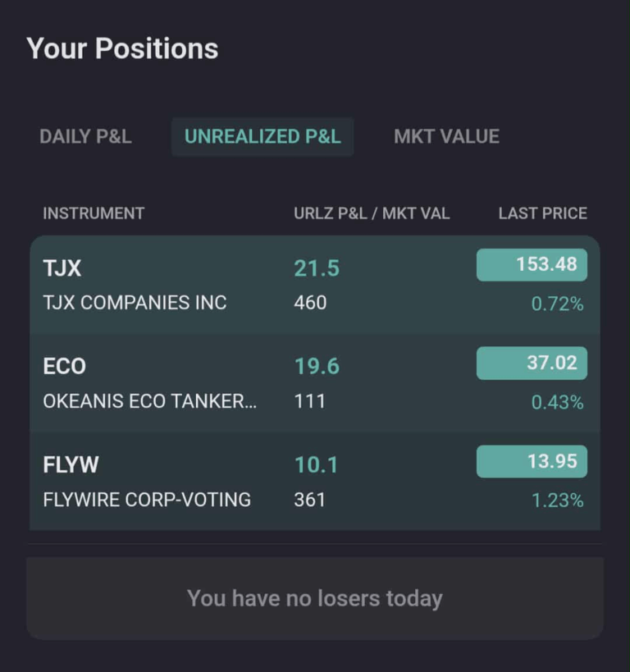Click the FLYW 1.23% change figure
The width and height of the screenshot is (630, 672).
[557, 501]
